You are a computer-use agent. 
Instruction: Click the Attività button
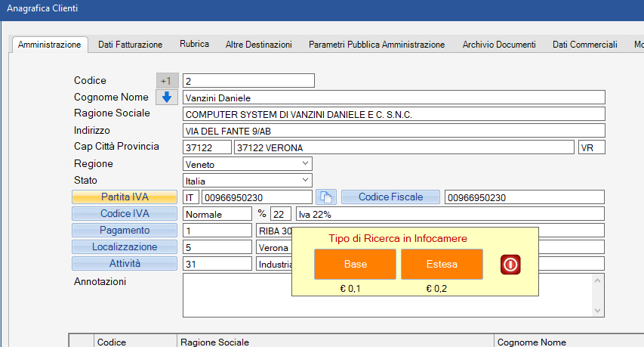click(x=125, y=264)
